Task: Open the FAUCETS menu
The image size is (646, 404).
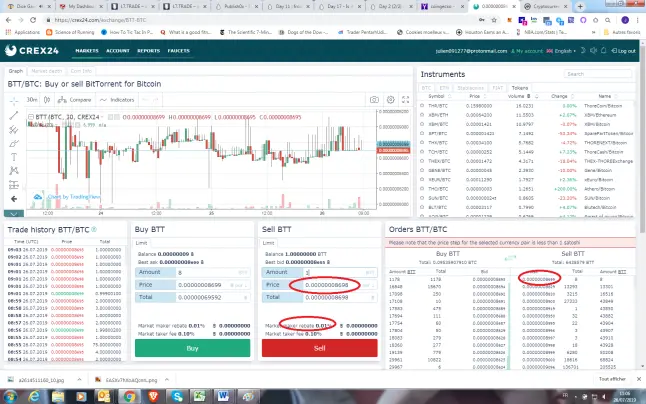Action: (178, 51)
